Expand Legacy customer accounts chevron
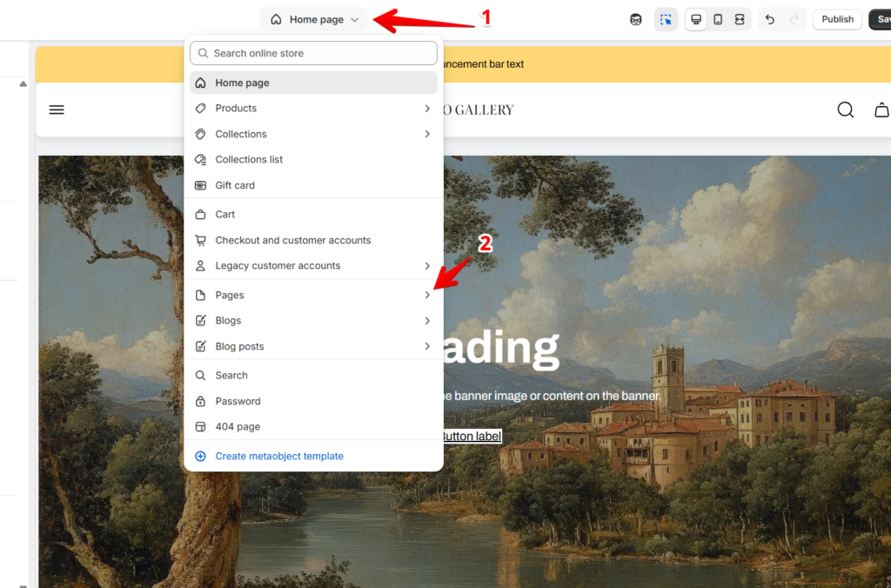 tap(427, 266)
